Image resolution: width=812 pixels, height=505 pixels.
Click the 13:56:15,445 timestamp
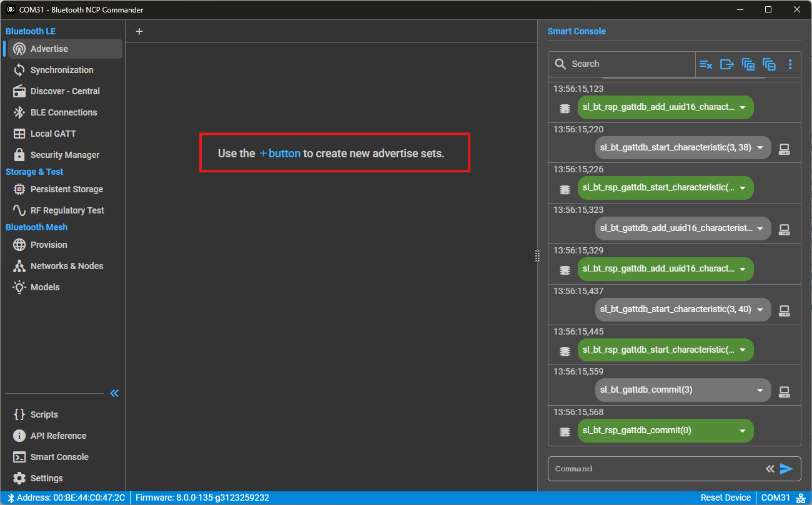(578, 331)
